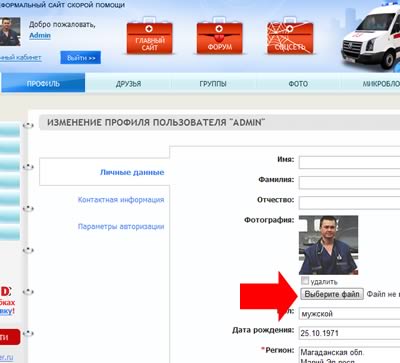
Task: Select the Личные данные section
Action: click(132, 172)
